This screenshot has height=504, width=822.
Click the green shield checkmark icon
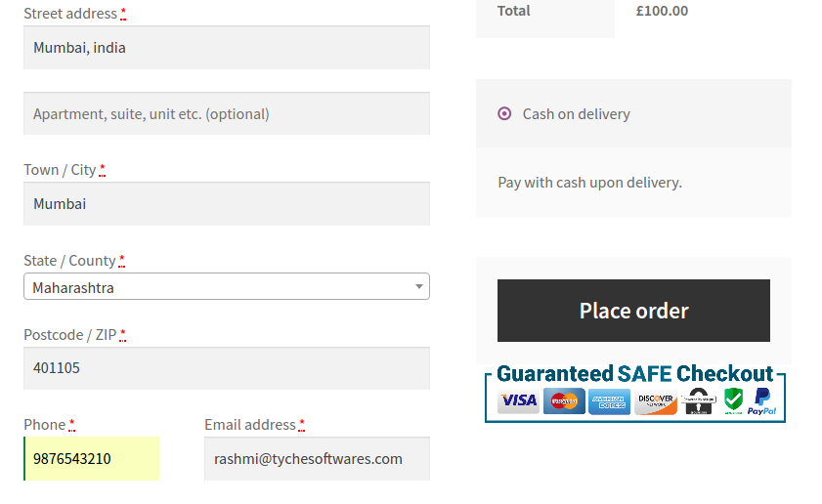coord(733,400)
